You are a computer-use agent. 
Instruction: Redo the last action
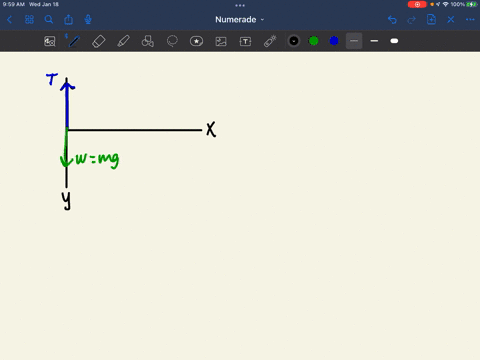click(x=411, y=20)
